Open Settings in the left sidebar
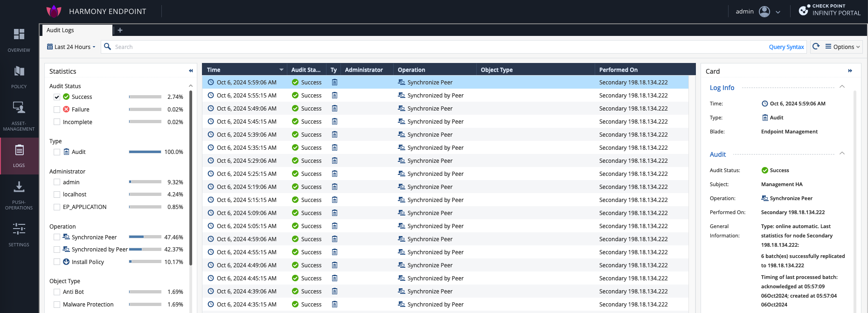 (x=19, y=234)
